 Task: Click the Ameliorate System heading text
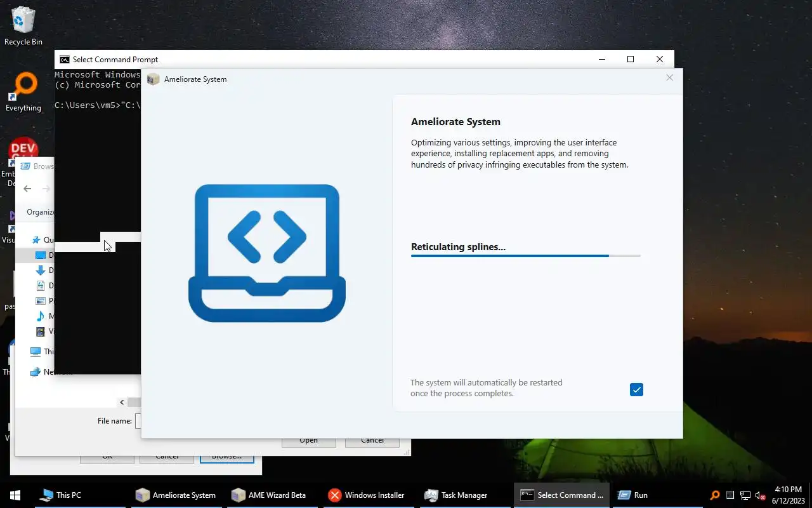pos(455,122)
